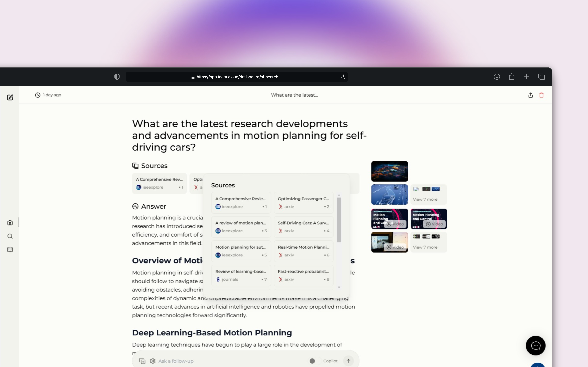Open settings gear in the follow-up bar
588x367 pixels.
pyautogui.click(x=153, y=361)
